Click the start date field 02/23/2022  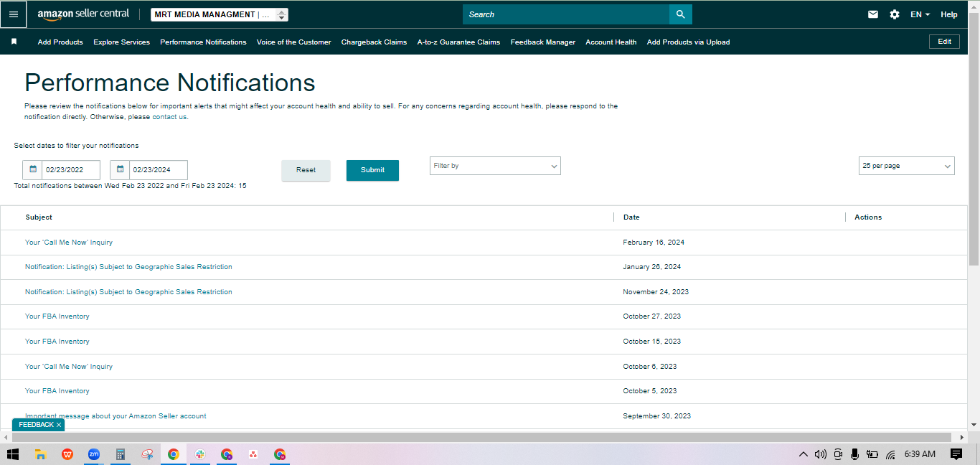(70, 170)
